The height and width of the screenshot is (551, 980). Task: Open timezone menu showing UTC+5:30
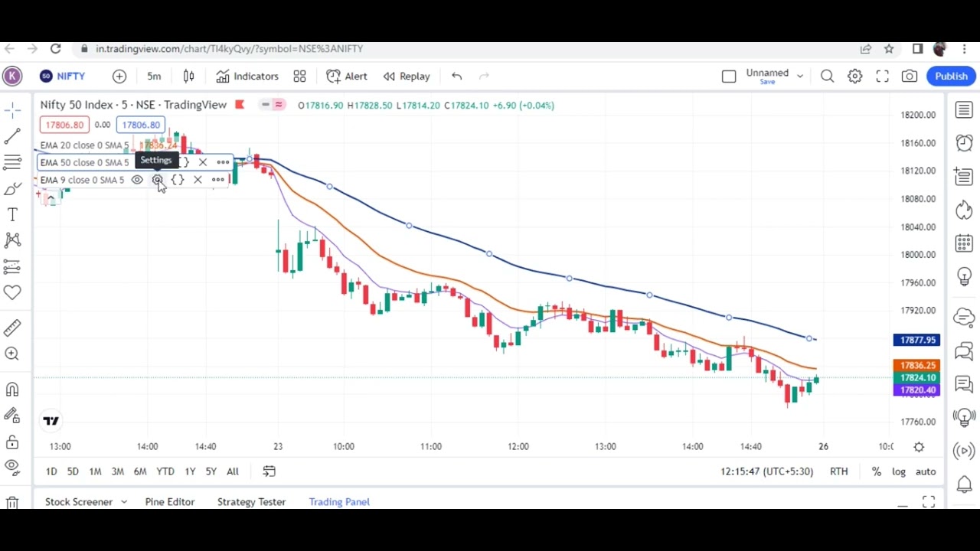point(766,471)
